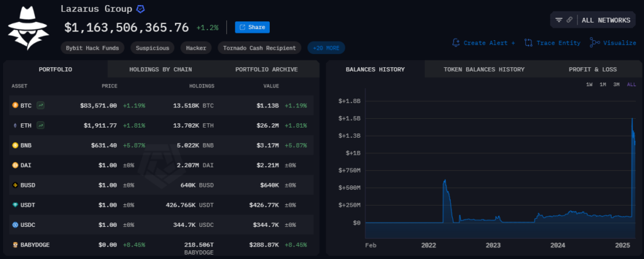
Task: Click the 5.022K BNB holdings value
Action: point(195,145)
